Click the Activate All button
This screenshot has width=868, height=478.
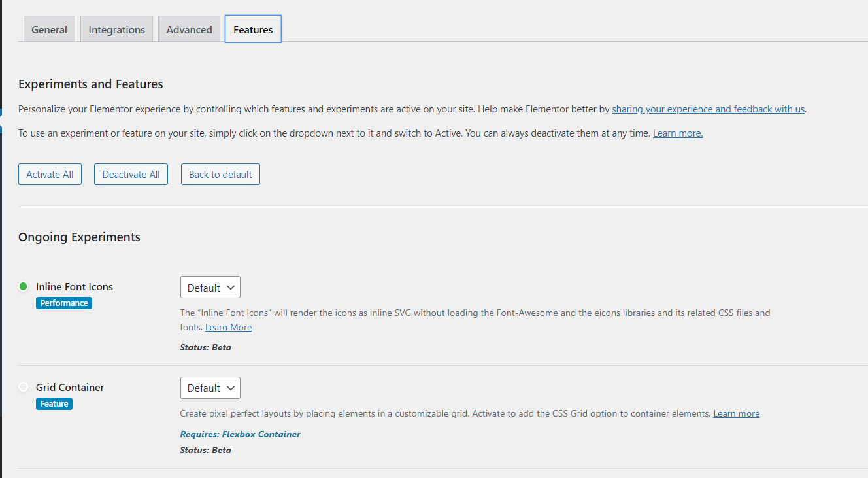50,175
